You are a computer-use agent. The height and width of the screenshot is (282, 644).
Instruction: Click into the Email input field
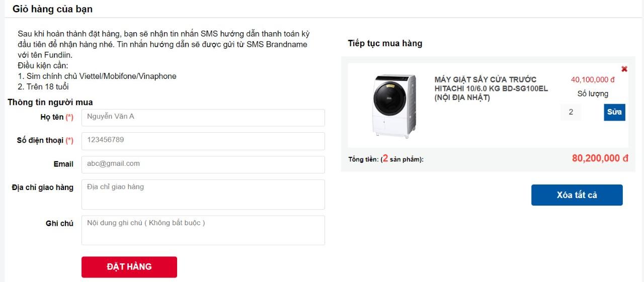pyautogui.click(x=203, y=164)
